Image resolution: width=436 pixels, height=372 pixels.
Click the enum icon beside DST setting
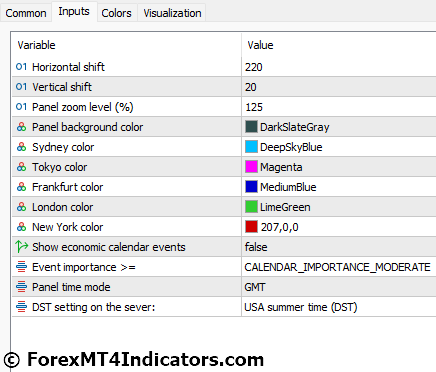[x=21, y=307]
